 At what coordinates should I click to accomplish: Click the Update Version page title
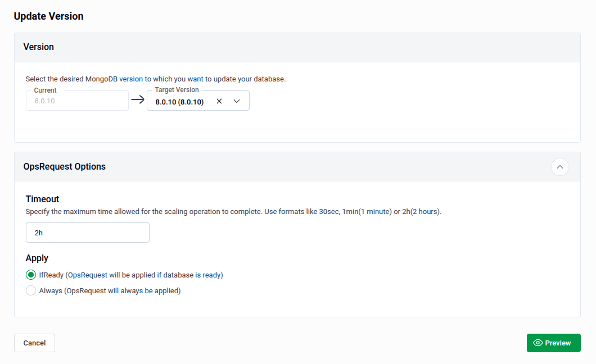(48, 16)
